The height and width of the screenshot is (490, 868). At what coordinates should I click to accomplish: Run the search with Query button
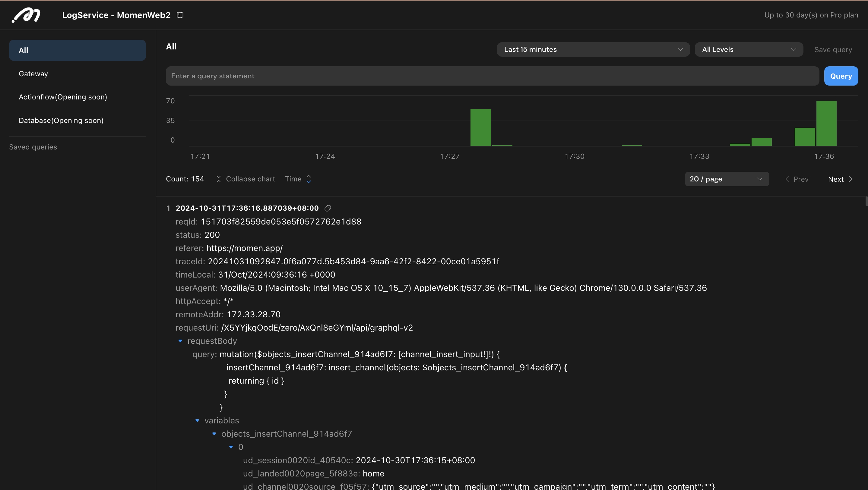[841, 76]
